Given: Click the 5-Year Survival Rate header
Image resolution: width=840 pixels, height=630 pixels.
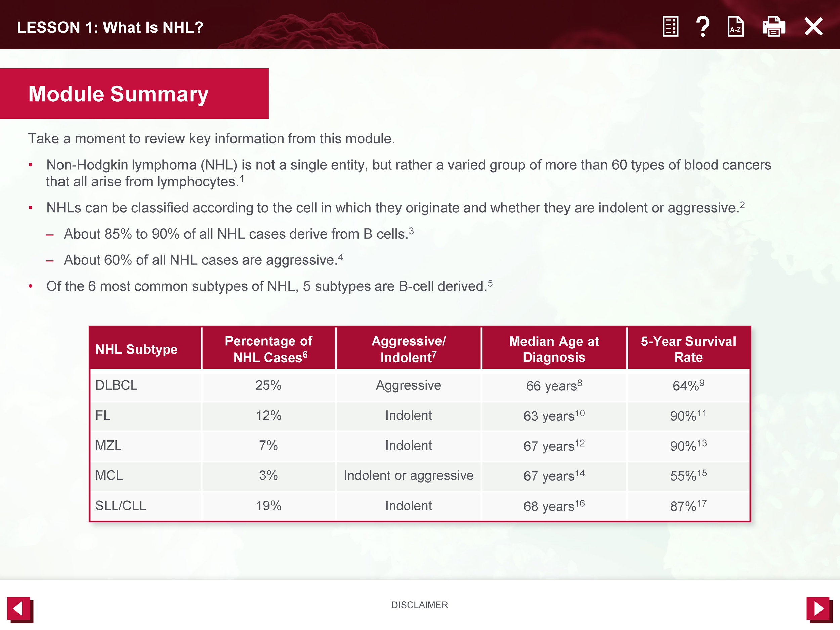Looking at the screenshot, I should (x=688, y=349).
